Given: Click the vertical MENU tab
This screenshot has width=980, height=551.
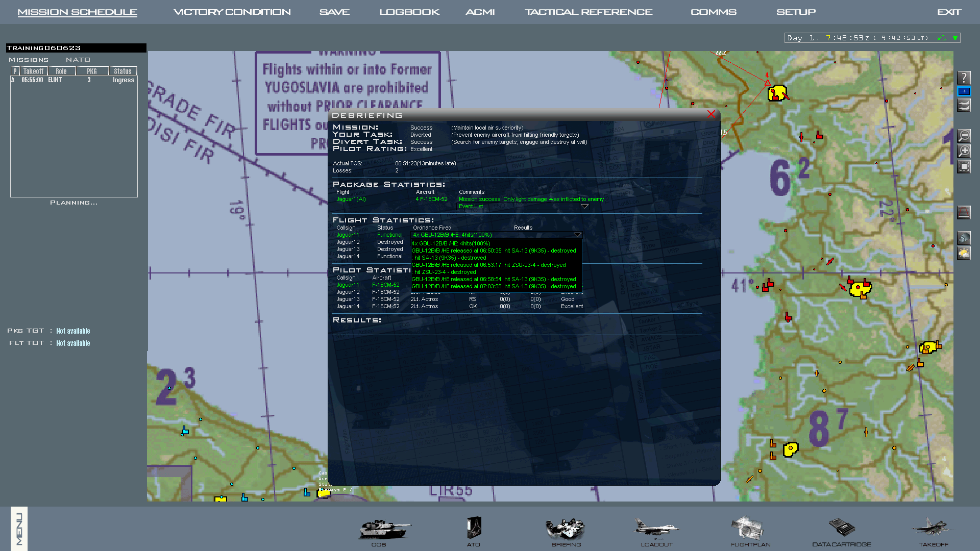Looking at the screenshot, I should click(x=19, y=529).
